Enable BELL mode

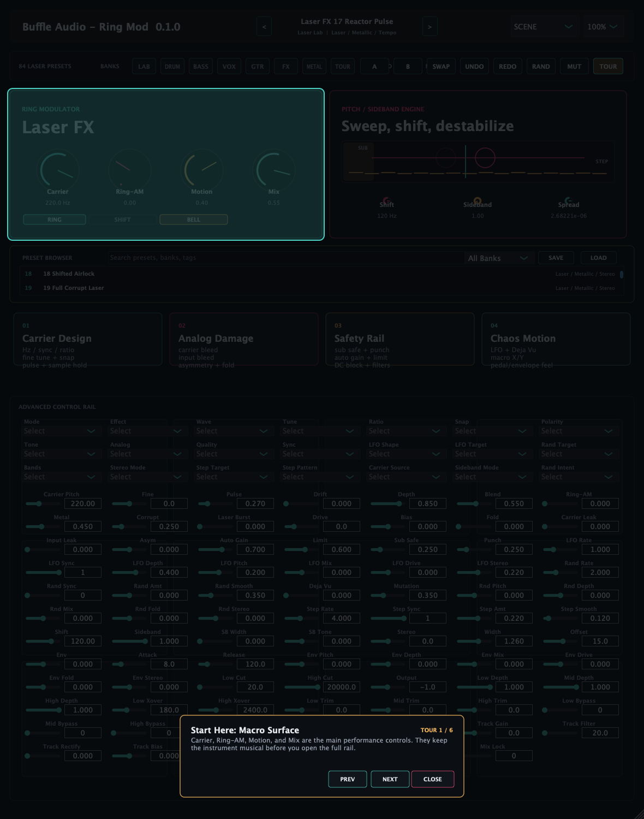click(194, 219)
